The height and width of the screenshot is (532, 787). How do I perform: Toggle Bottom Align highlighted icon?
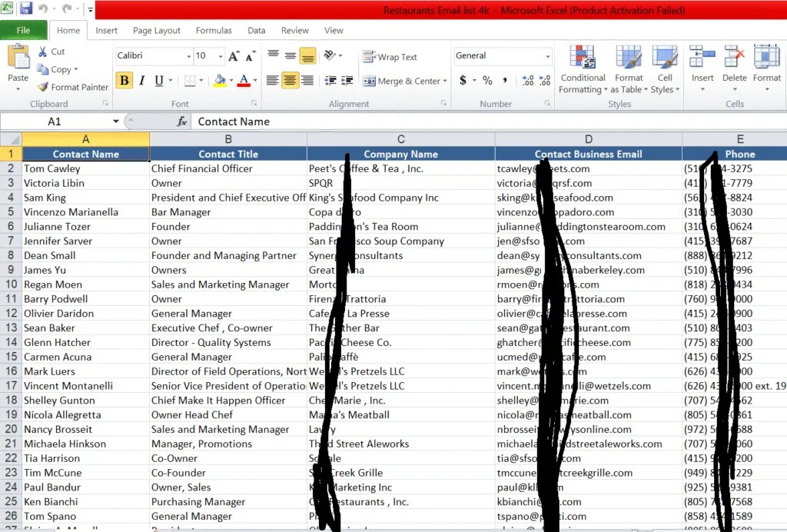(307, 55)
